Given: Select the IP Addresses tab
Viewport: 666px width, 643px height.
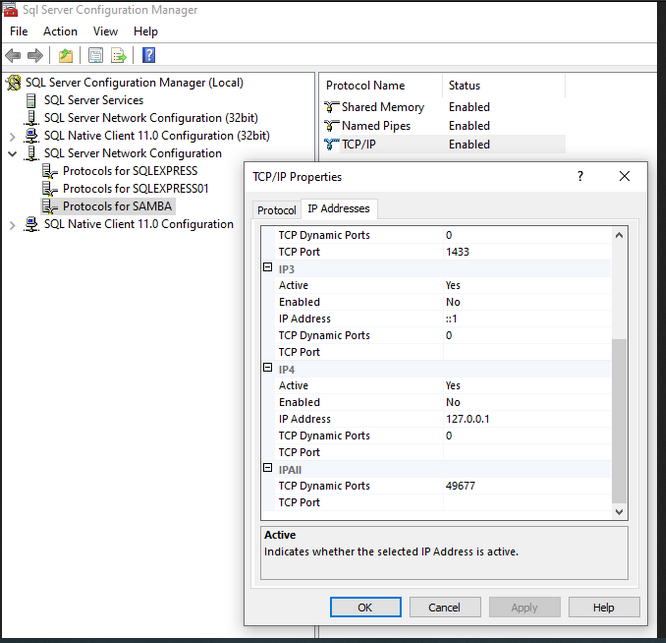Looking at the screenshot, I should [339, 209].
